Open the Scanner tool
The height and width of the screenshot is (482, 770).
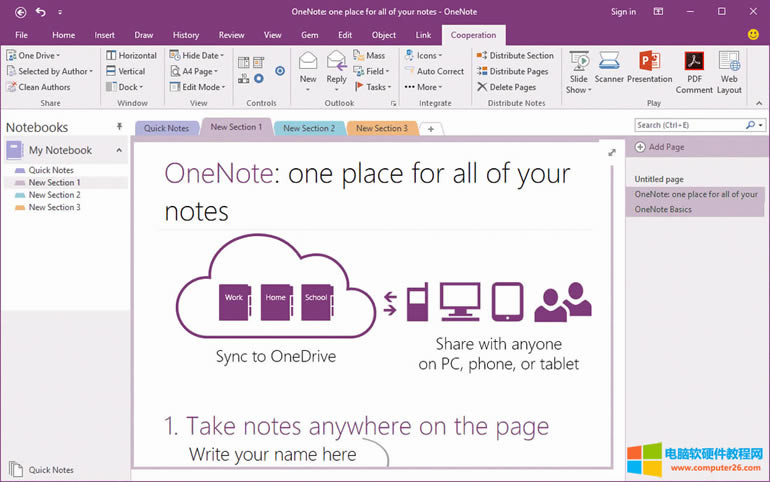pyautogui.click(x=609, y=62)
